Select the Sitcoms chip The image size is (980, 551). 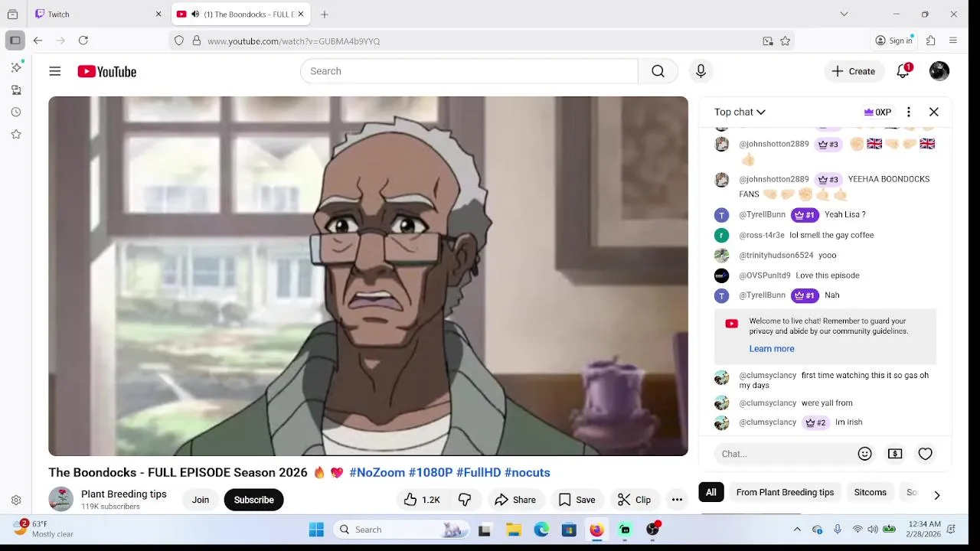[871, 492]
